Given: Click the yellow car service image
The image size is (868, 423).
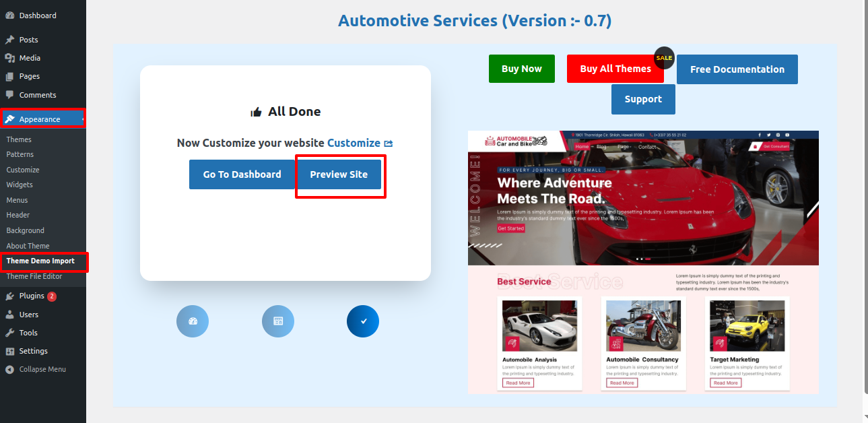Looking at the screenshot, I should click(x=747, y=326).
